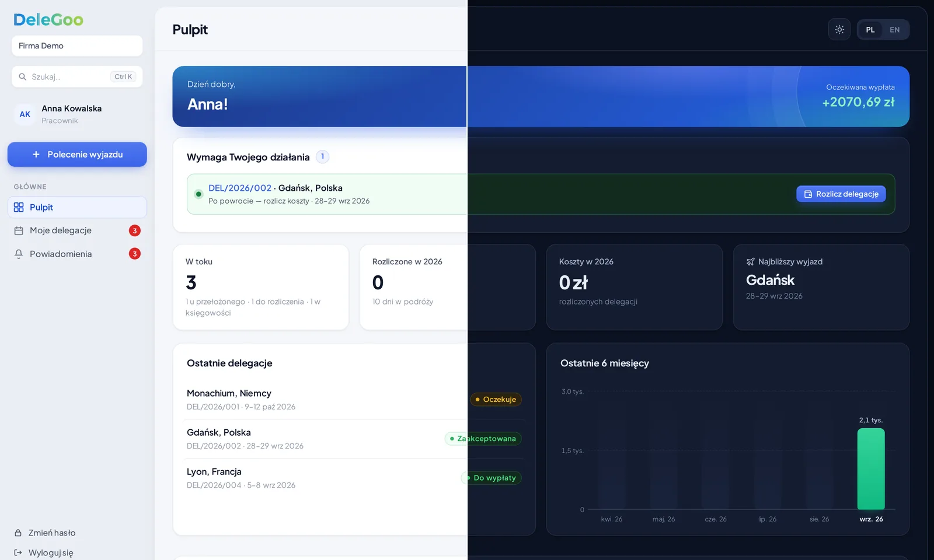
Task: Click the Szukaj search field
Action: 77,76
